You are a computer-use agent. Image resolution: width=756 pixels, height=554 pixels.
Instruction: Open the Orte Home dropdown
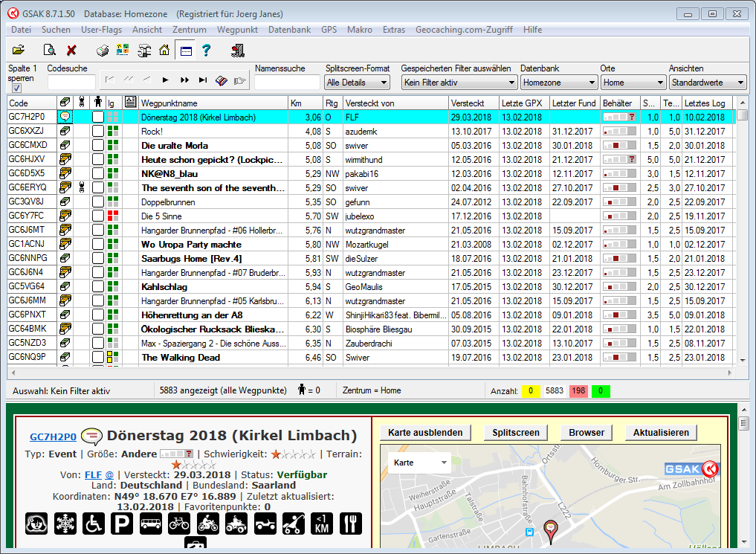[x=633, y=83]
